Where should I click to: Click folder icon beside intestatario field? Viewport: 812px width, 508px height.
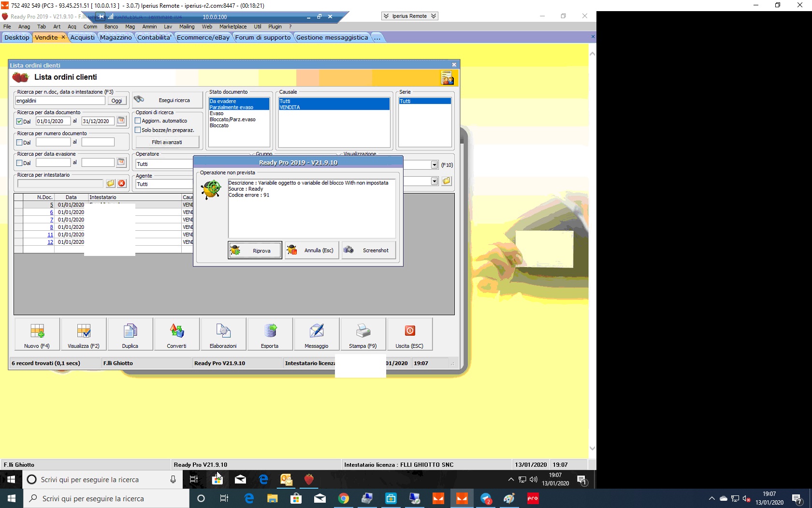click(x=111, y=183)
